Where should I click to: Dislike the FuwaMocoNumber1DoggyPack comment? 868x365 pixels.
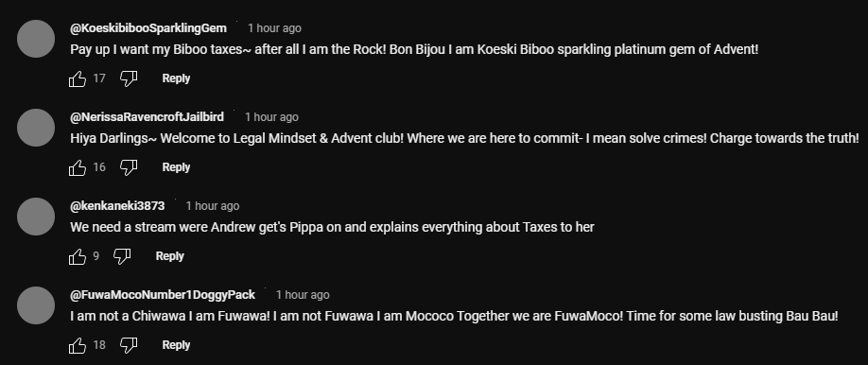point(129,345)
